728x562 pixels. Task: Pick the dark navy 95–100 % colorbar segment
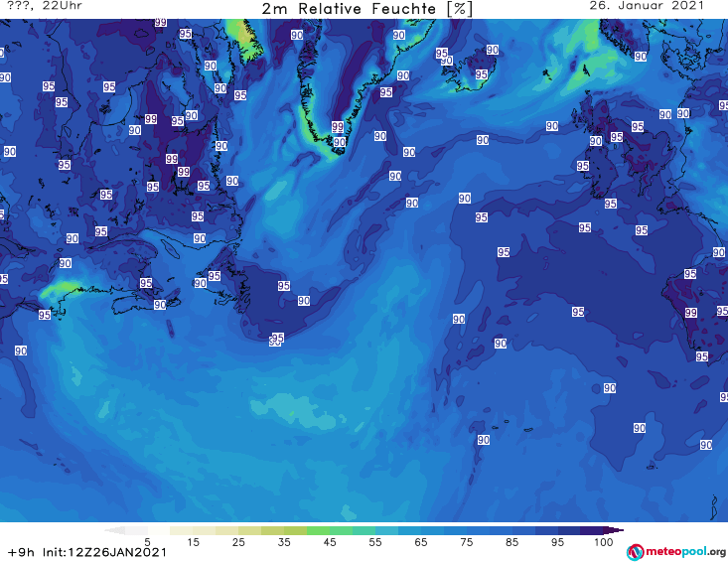[569, 530]
